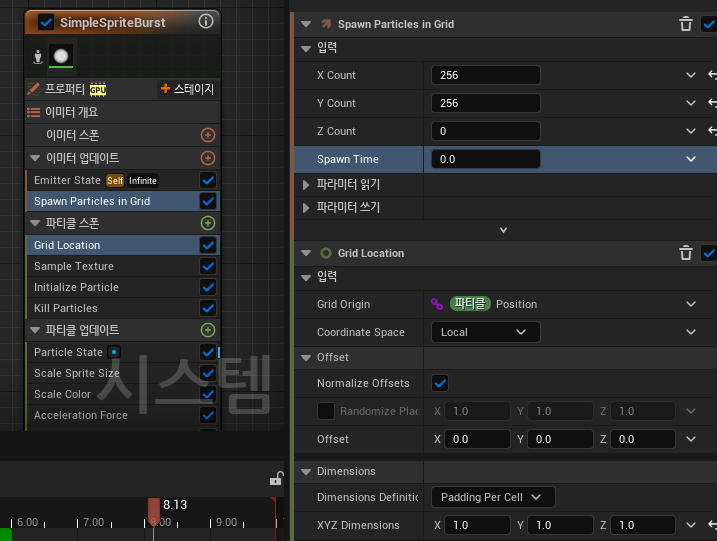Screen dimensions: 717x541
Task: Add module to 파티클 스폰
Action: (208, 223)
